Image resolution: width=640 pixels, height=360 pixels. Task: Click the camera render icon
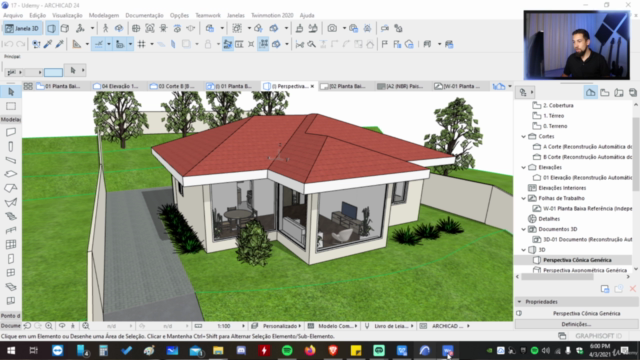(x=332, y=28)
